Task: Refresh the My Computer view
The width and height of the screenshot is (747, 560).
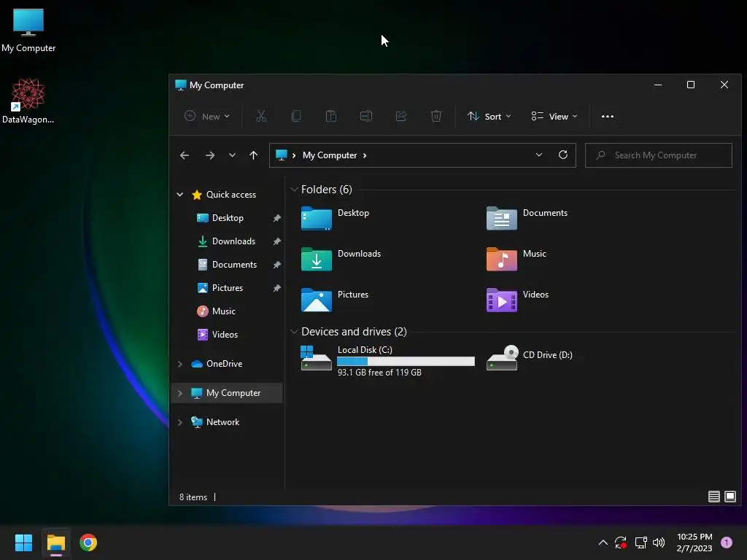Action: (563, 155)
